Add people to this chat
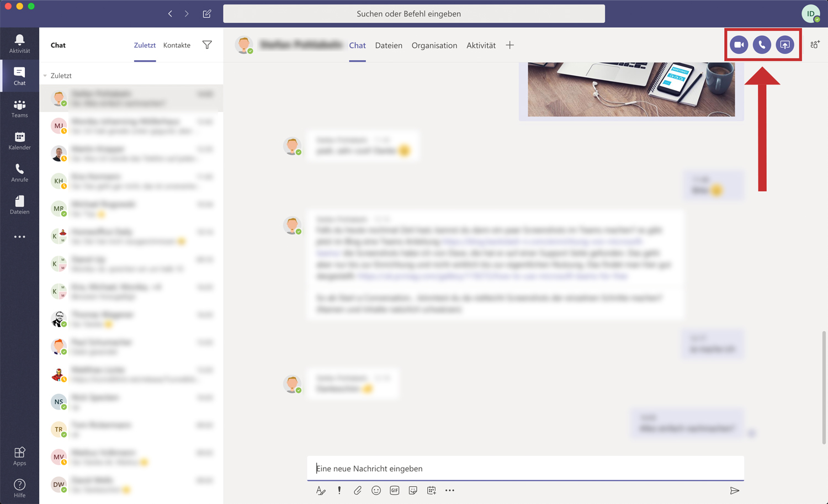The height and width of the screenshot is (504, 828). 815,45
